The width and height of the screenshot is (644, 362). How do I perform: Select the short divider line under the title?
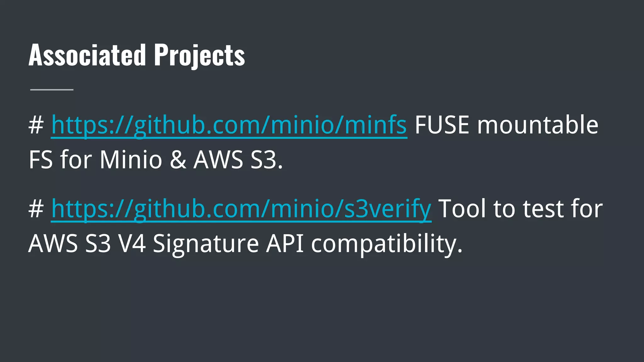[x=52, y=90]
